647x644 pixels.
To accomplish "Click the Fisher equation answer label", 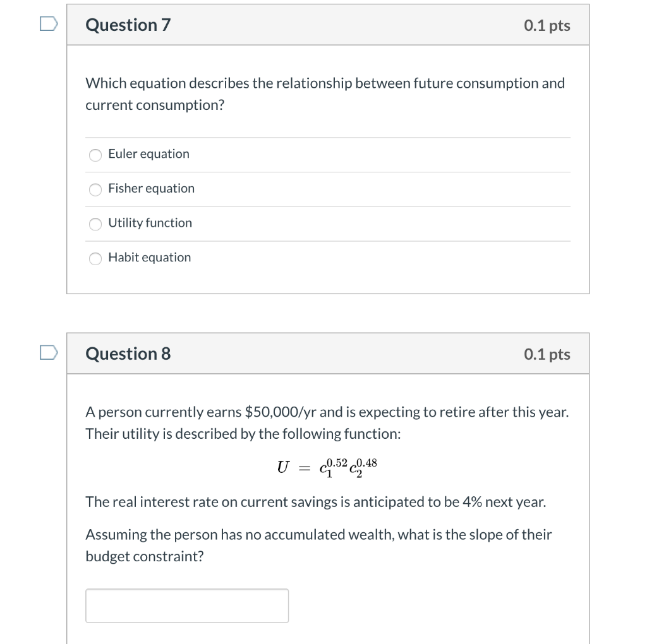I will pyautogui.click(x=152, y=188).
